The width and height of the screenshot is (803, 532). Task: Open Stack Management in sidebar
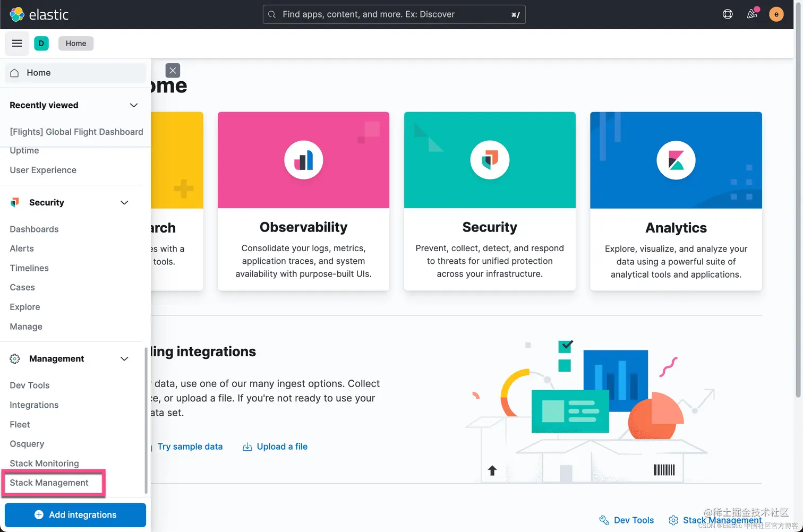[49, 483]
